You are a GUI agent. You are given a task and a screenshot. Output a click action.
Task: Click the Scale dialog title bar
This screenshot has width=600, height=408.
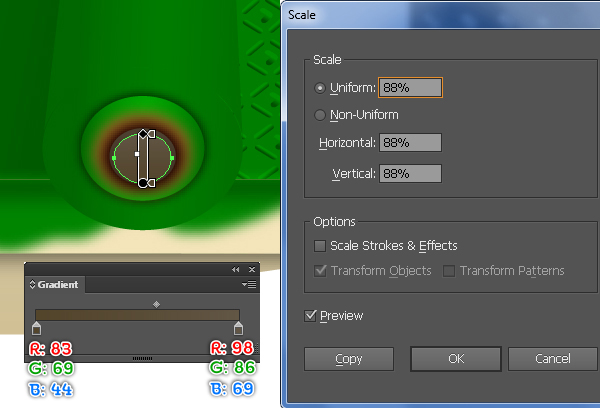tap(442, 15)
